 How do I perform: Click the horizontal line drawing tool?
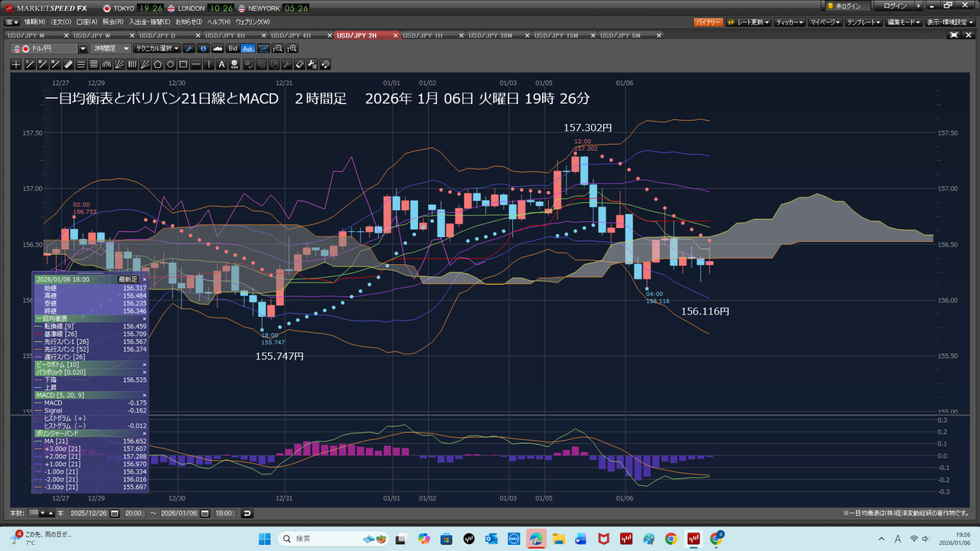click(x=197, y=64)
